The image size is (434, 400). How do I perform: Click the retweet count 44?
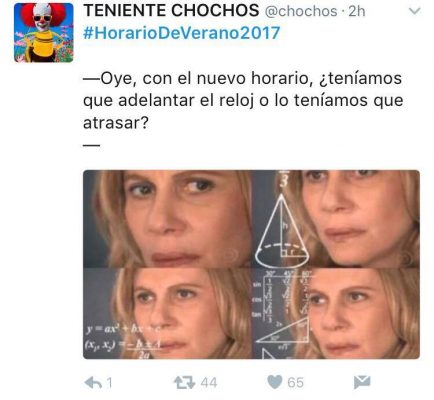tap(209, 383)
